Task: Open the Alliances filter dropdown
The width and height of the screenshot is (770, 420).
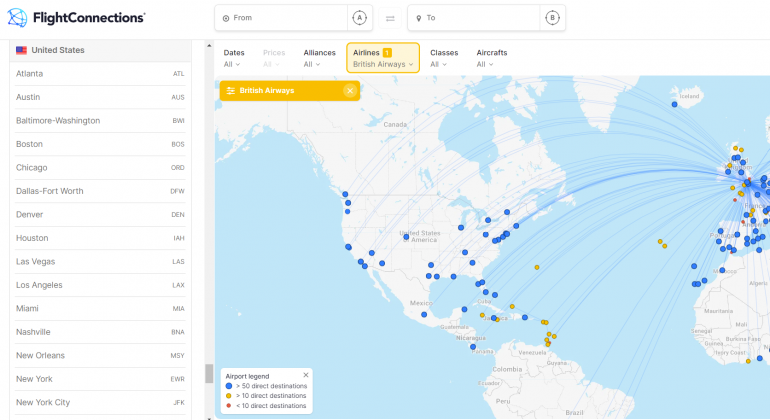Action: click(x=319, y=58)
